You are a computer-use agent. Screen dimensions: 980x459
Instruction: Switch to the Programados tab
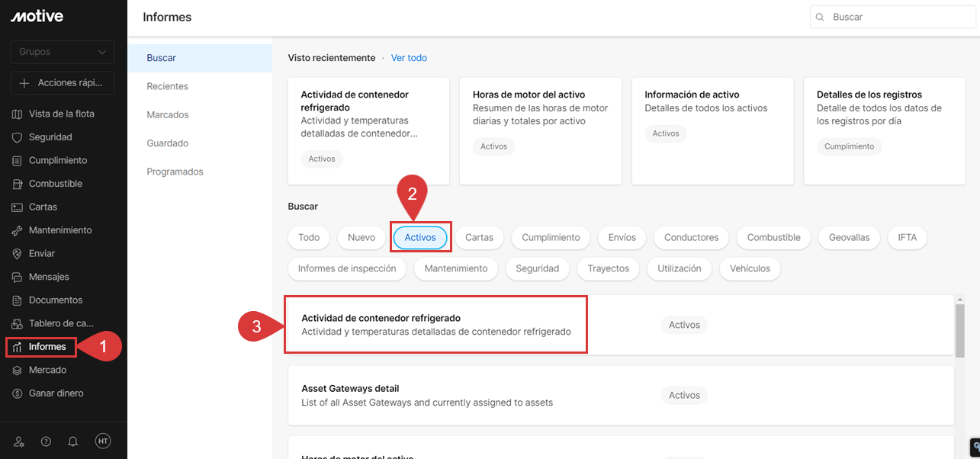click(x=200, y=172)
